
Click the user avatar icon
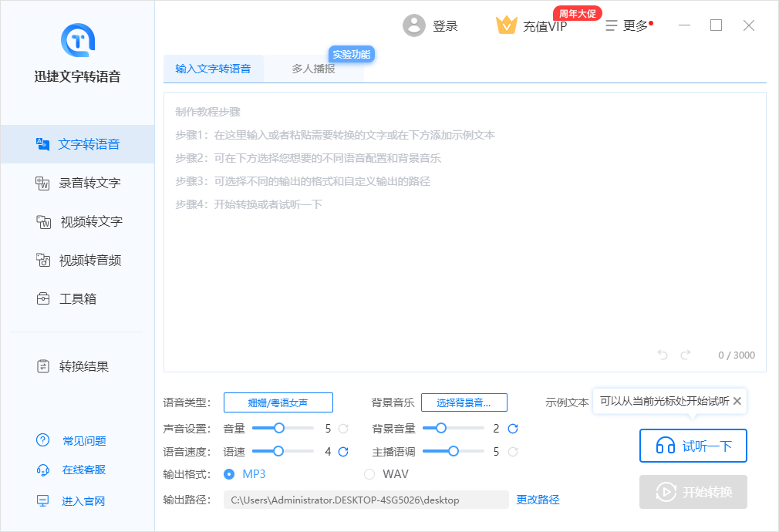414,25
